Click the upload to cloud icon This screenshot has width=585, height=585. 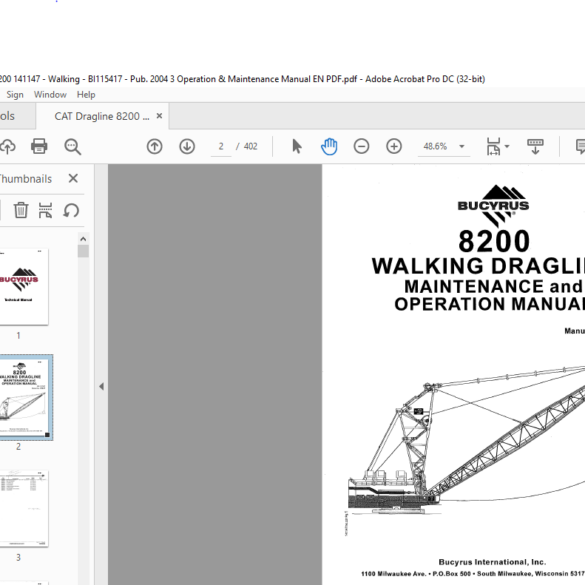coord(7,146)
